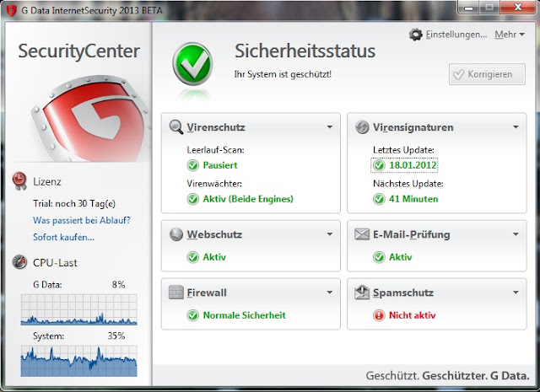Click the G Data CPU load graph
Viewport: 540px width, 392px height.
pos(78,309)
